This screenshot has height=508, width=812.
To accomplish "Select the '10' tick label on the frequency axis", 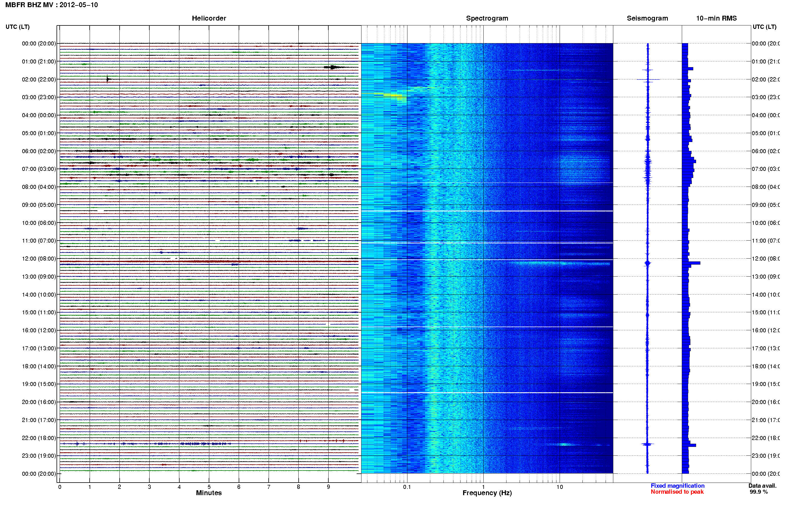I will (560, 487).
